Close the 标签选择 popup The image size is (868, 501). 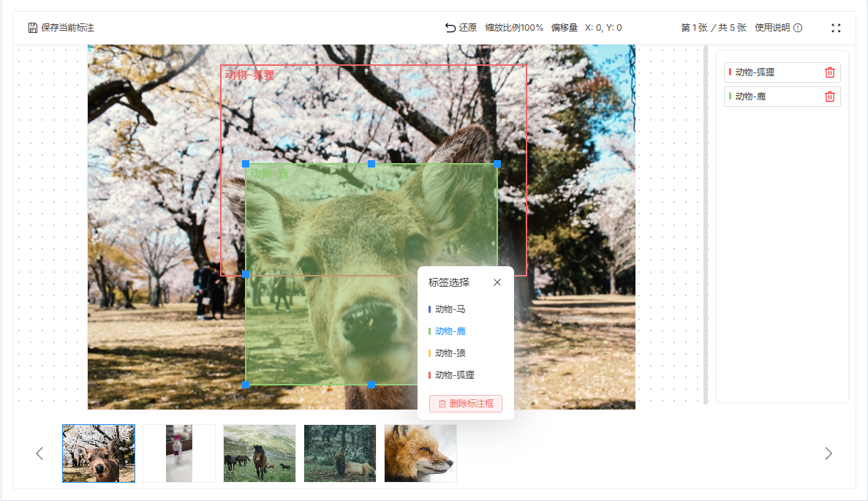click(x=497, y=282)
